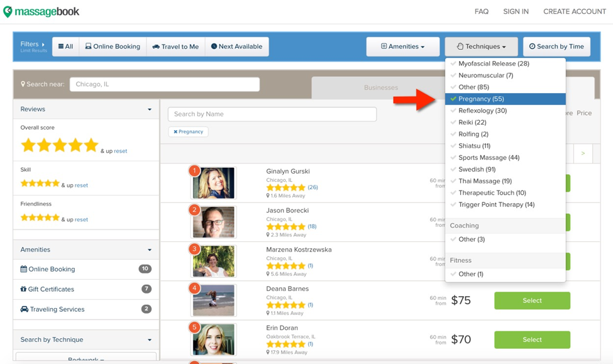Go to next results page arrow
613x364 pixels.
[583, 153]
